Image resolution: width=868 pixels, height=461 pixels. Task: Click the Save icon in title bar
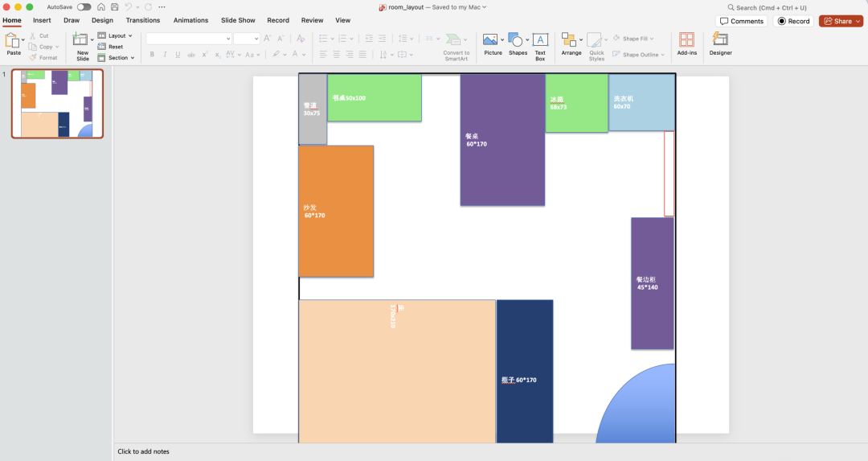pos(115,6)
